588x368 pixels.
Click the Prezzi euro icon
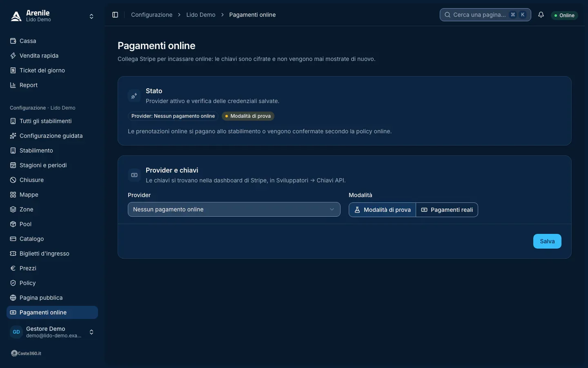point(13,268)
